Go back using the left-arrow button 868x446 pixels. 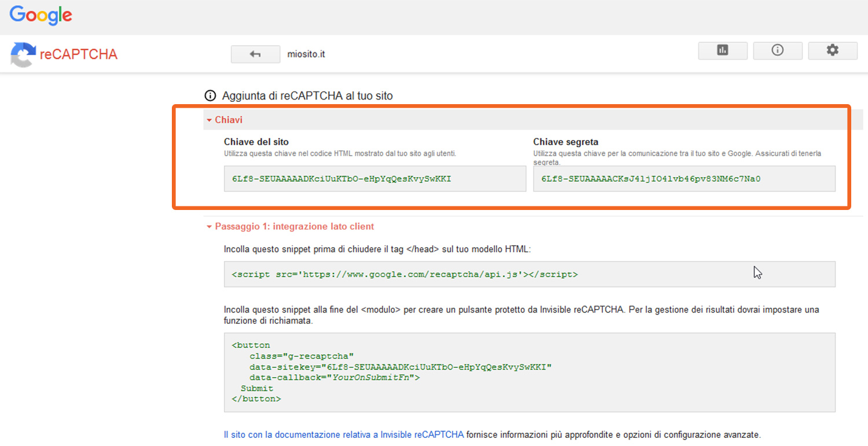point(255,54)
